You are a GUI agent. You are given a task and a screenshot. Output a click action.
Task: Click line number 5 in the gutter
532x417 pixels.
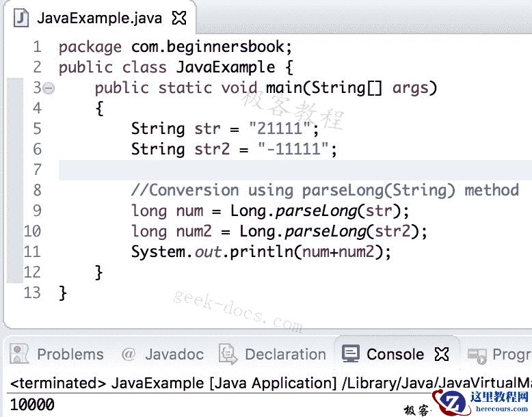[37, 129]
